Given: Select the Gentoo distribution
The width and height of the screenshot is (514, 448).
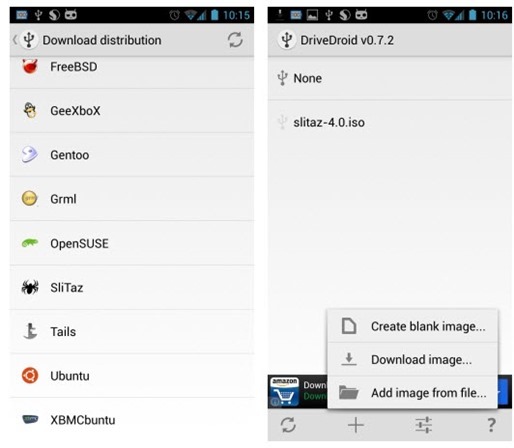Looking at the screenshot, I should click(x=132, y=155).
